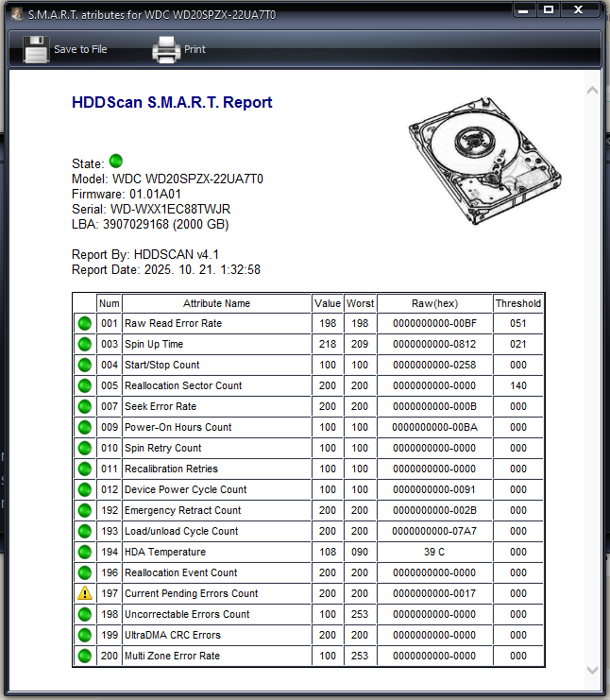
Task: Click the scroll up arrow of report
Action: pyautogui.click(x=592, y=91)
